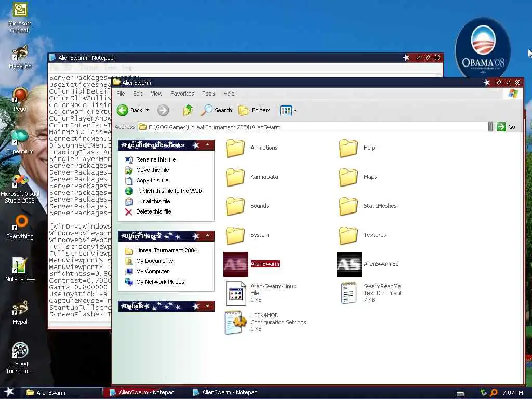Open My Network Places link
Image resolution: width=532 pixels, height=399 pixels.
tap(160, 282)
